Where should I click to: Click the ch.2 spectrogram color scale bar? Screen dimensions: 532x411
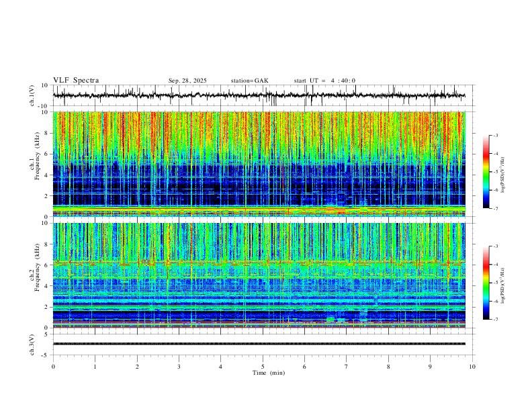coord(486,283)
